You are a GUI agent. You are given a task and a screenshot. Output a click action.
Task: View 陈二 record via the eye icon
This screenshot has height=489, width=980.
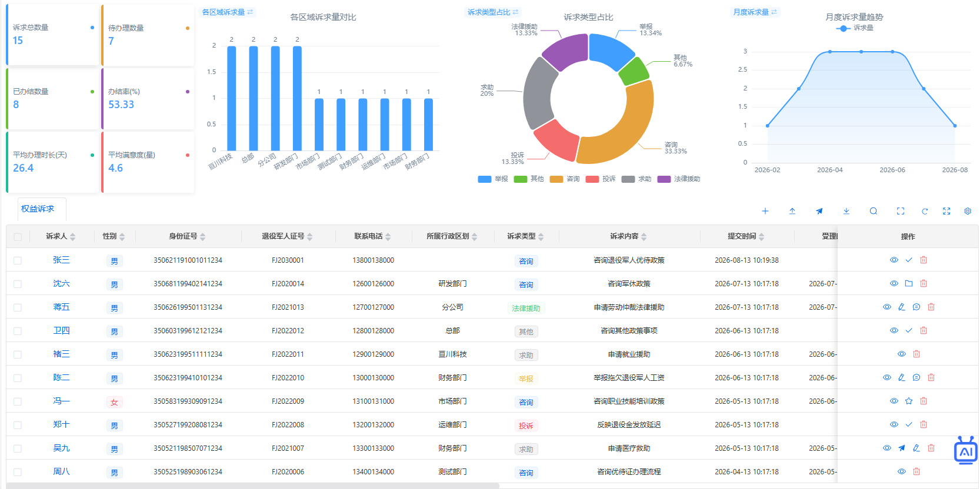887,377
